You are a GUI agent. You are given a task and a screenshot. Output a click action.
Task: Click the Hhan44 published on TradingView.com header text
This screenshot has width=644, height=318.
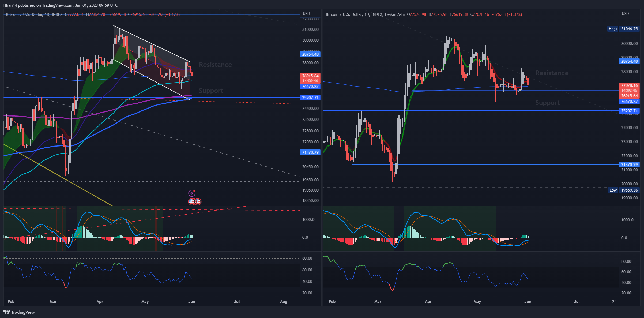(60, 5)
